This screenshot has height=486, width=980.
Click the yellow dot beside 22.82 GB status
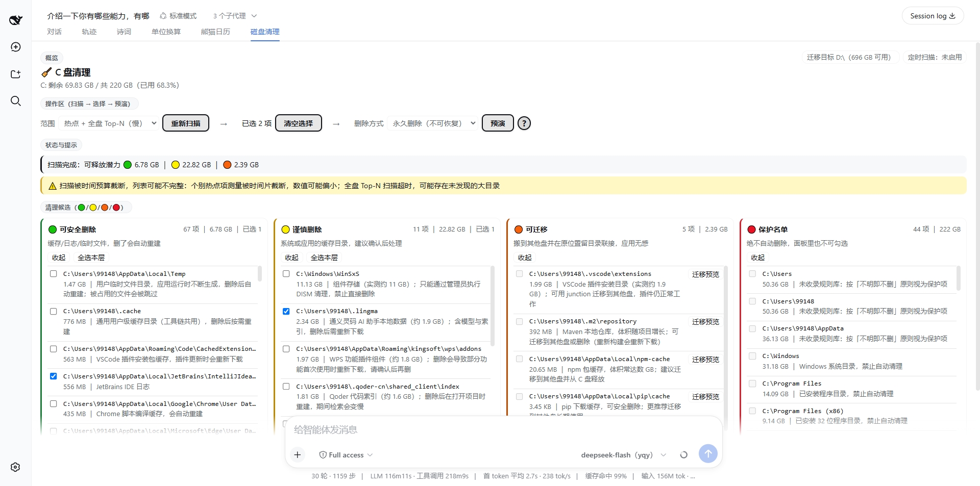tap(176, 165)
